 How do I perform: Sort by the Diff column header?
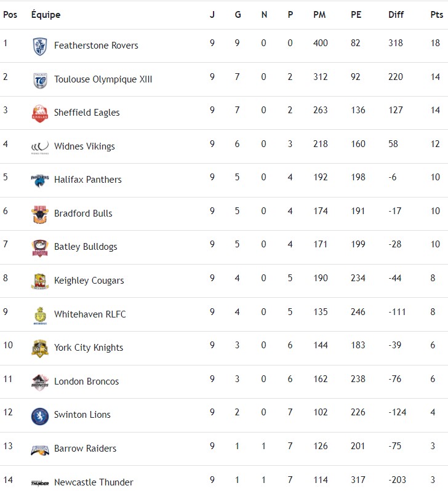coord(396,15)
